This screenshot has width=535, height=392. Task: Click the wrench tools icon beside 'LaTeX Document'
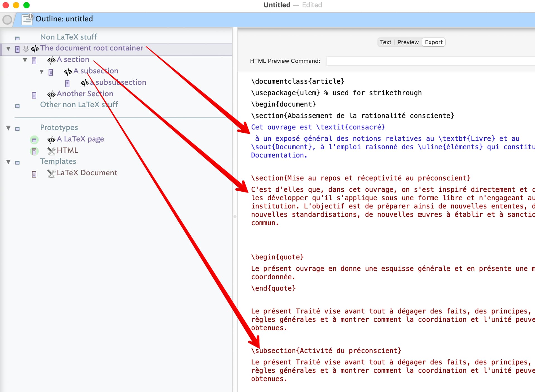coord(51,173)
